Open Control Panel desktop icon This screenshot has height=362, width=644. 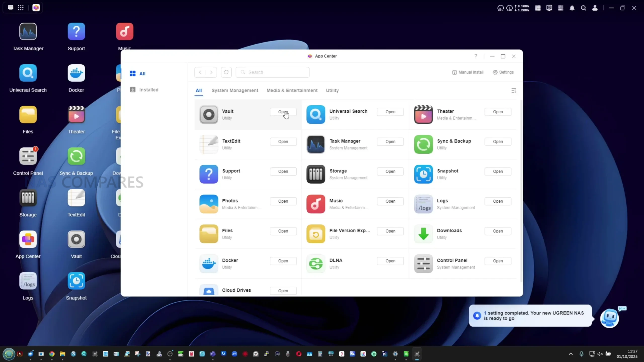28,156
